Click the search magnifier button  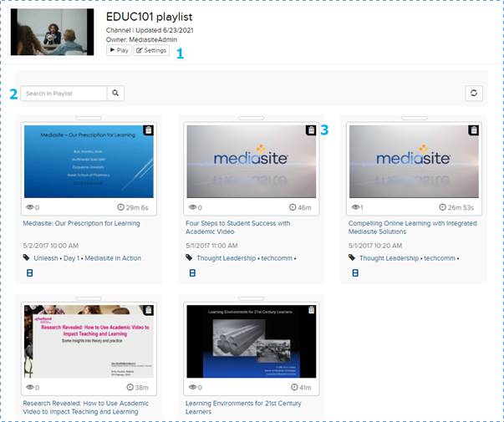(115, 94)
